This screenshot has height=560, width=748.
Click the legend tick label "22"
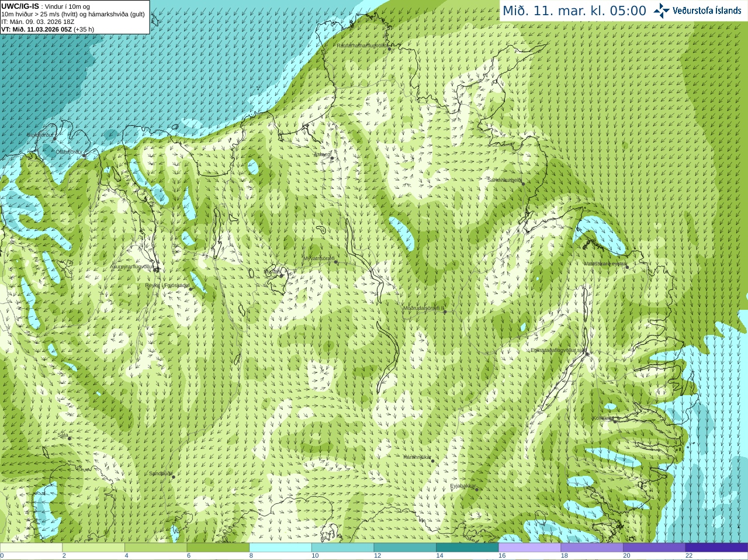pos(689,556)
